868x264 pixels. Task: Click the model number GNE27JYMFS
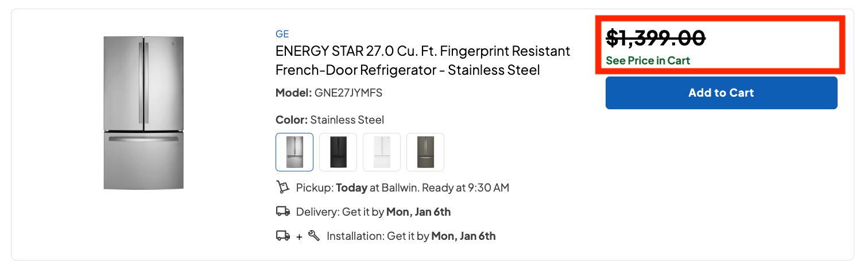coord(348,93)
